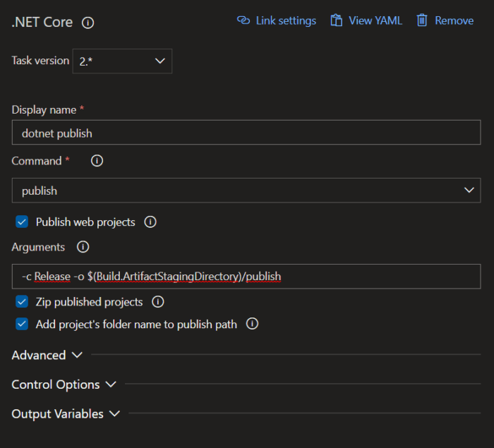The width and height of the screenshot is (494, 448).
Task: Click info icon for Zip published projects
Action: pos(158,302)
